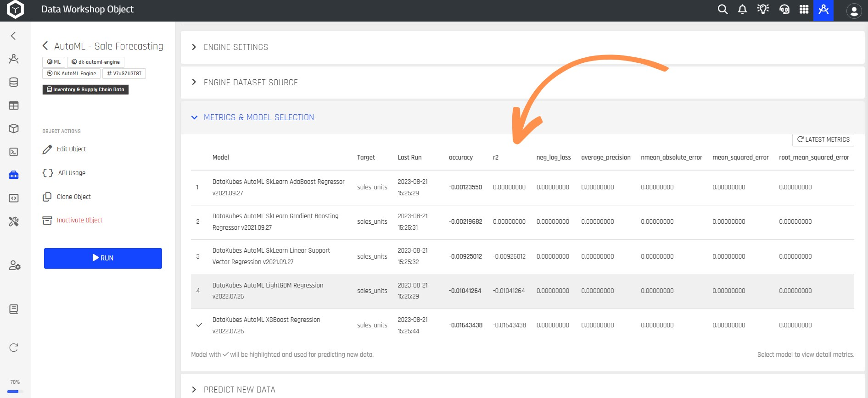Screen dimensions: 868x398
Task: Click the ML tag chip
Action: pyautogui.click(x=54, y=62)
